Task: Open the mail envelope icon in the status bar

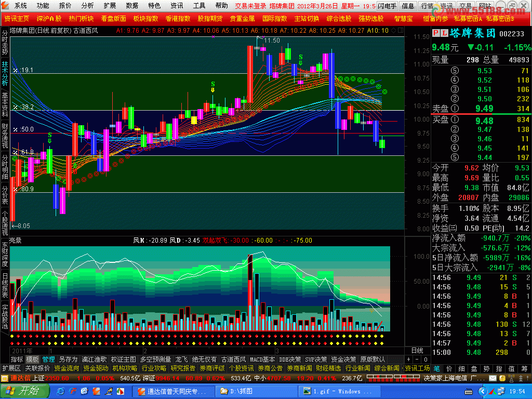Action: pos(493,378)
